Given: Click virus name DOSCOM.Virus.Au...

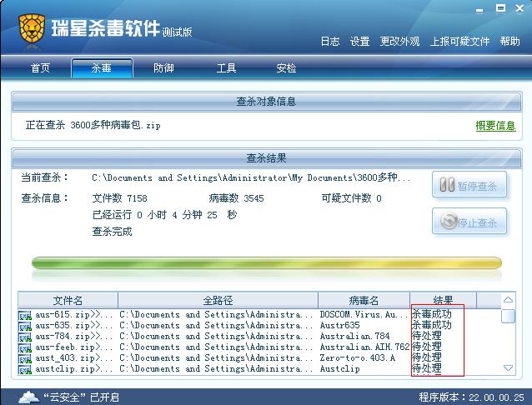Looking at the screenshot, I should coord(364,315).
